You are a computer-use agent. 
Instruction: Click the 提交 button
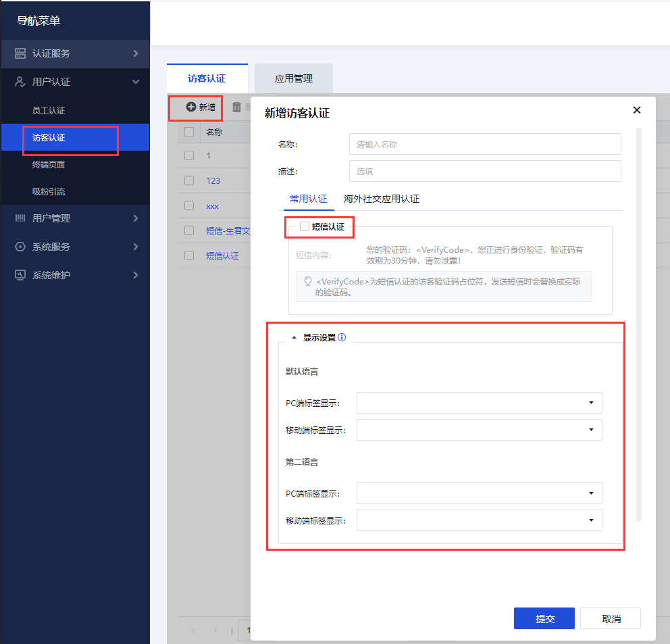pyautogui.click(x=544, y=618)
